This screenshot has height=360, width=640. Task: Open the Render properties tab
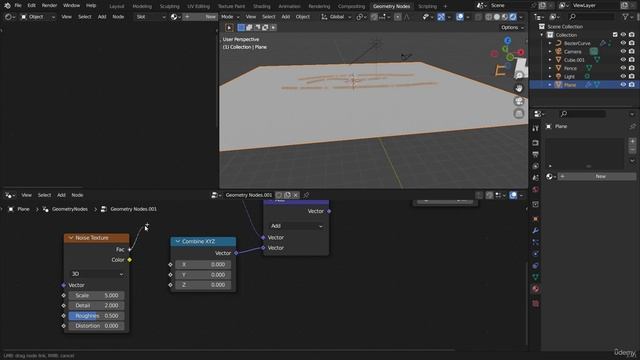click(x=536, y=143)
